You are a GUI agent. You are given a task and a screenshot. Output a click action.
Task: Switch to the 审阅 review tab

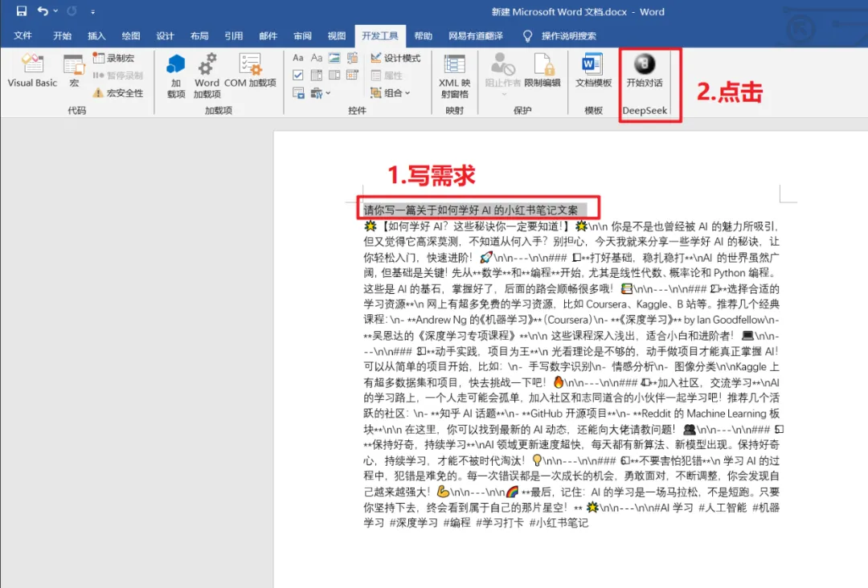pyautogui.click(x=302, y=36)
